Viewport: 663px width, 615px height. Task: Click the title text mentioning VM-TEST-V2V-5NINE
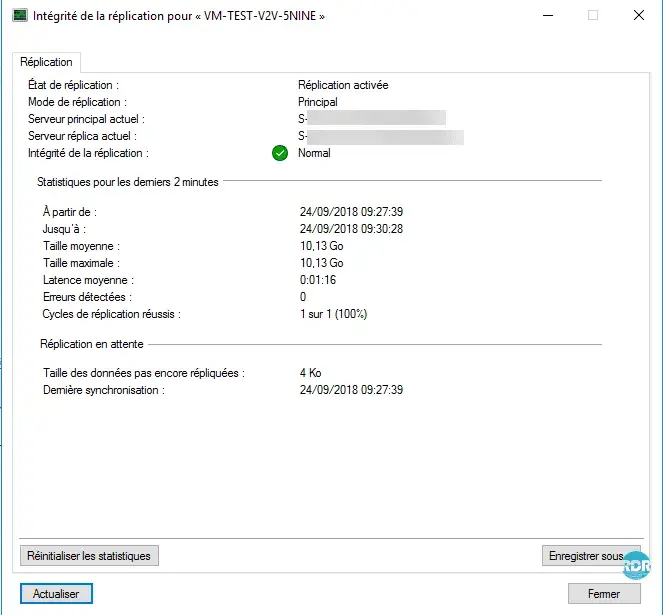coord(179,17)
